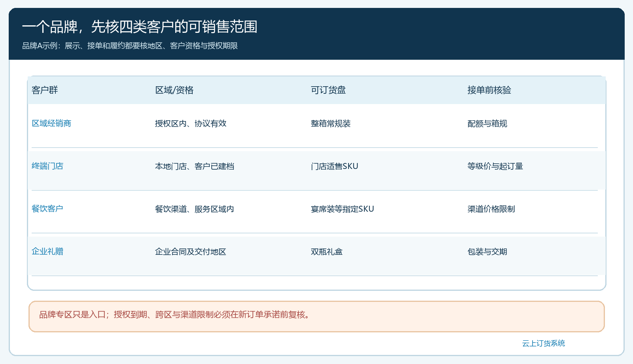Open the 企业礼赠 customer group link

coord(47,252)
